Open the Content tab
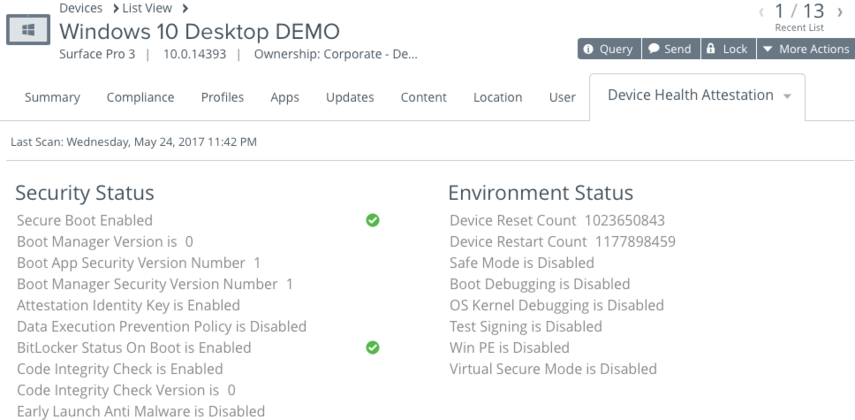 pyautogui.click(x=423, y=97)
